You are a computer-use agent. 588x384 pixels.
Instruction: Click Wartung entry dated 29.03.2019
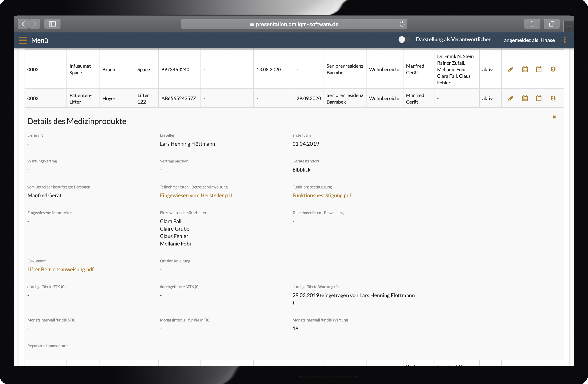pos(354,299)
